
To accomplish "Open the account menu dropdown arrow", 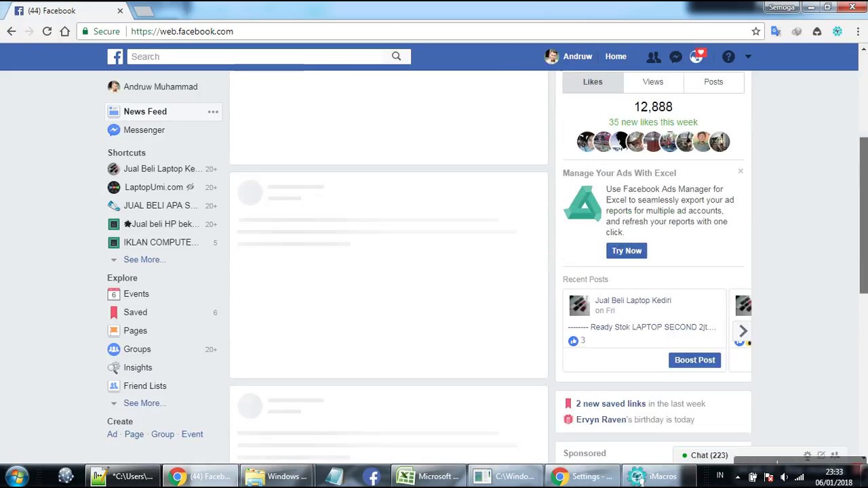I will 748,57.
